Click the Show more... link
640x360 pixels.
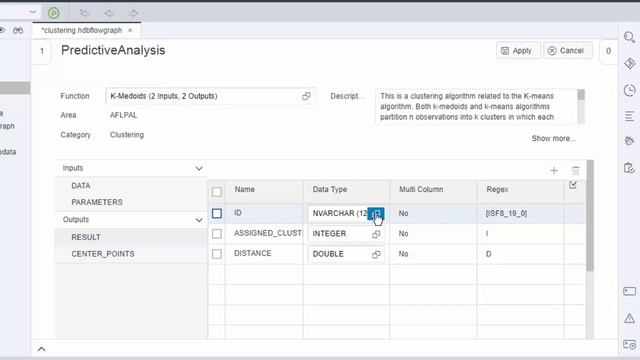pyautogui.click(x=553, y=138)
